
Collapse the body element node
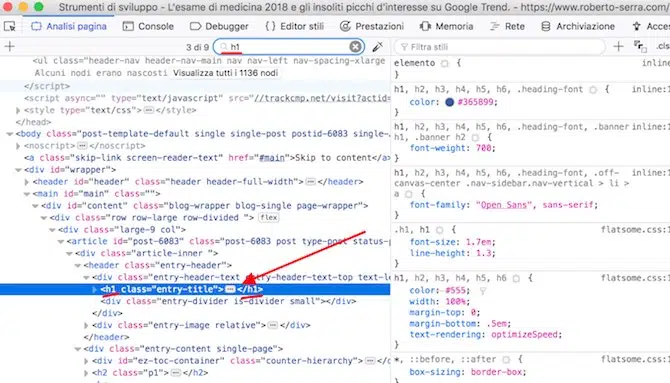coord(9,134)
